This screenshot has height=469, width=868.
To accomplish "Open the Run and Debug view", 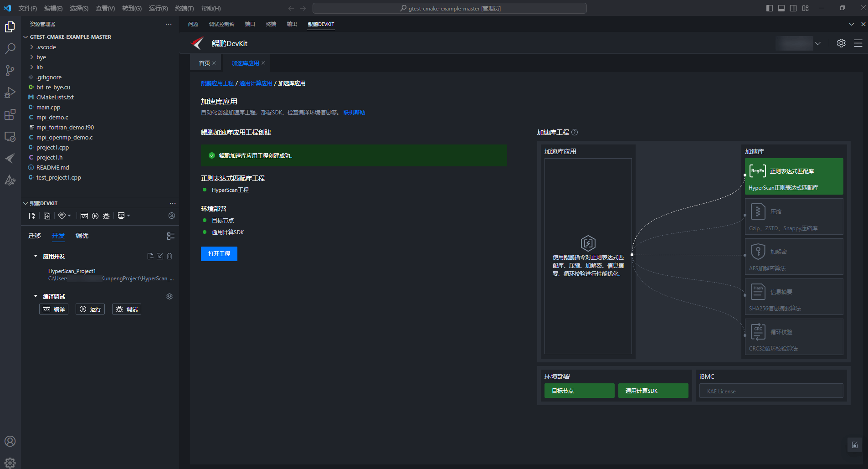I will [x=10, y=92].
